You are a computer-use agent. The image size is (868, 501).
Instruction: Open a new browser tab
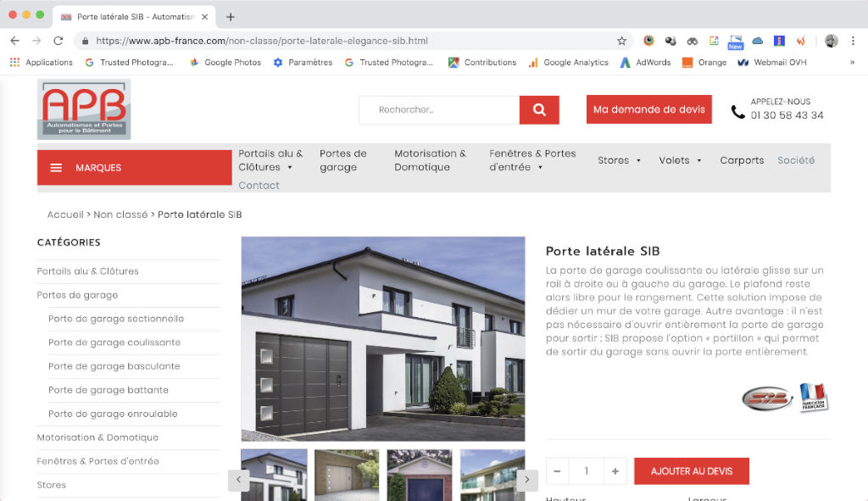[x=231, y=17]
